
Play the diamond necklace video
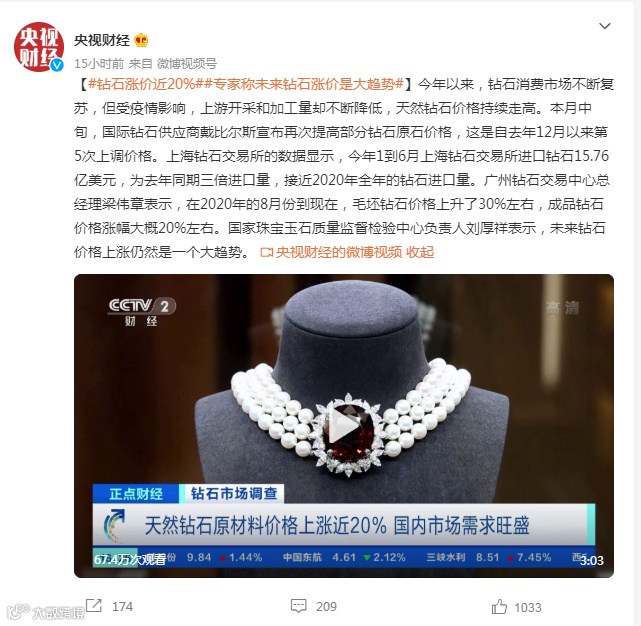(344, 426)
